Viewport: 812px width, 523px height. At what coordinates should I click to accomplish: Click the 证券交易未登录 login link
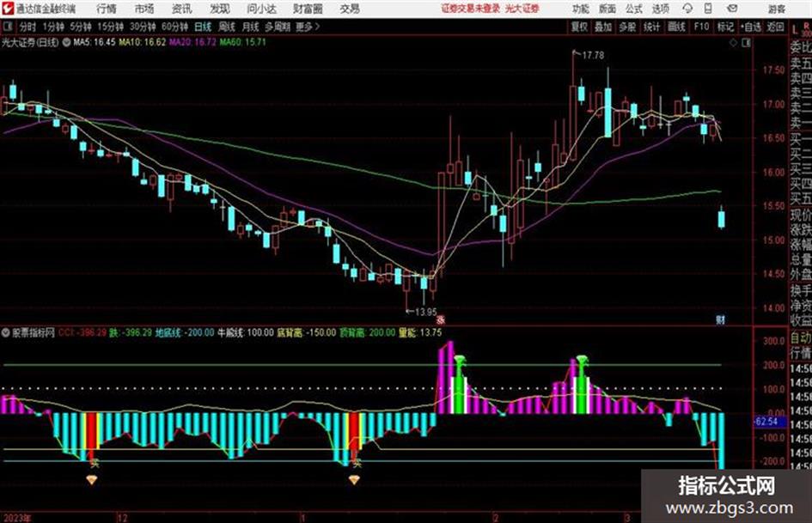[471, 9]
